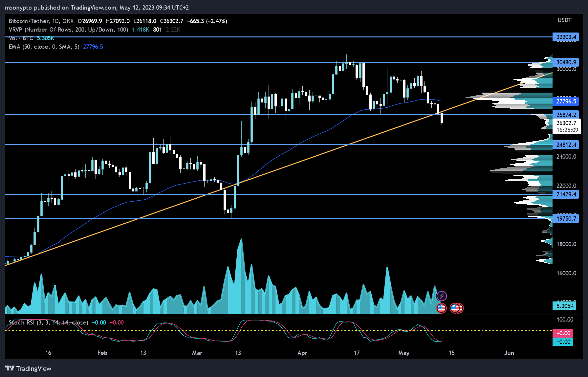Screen dimensions: 588x377
Task: Click the latest candlestick near 26302.7
Action: coord(442,119)
